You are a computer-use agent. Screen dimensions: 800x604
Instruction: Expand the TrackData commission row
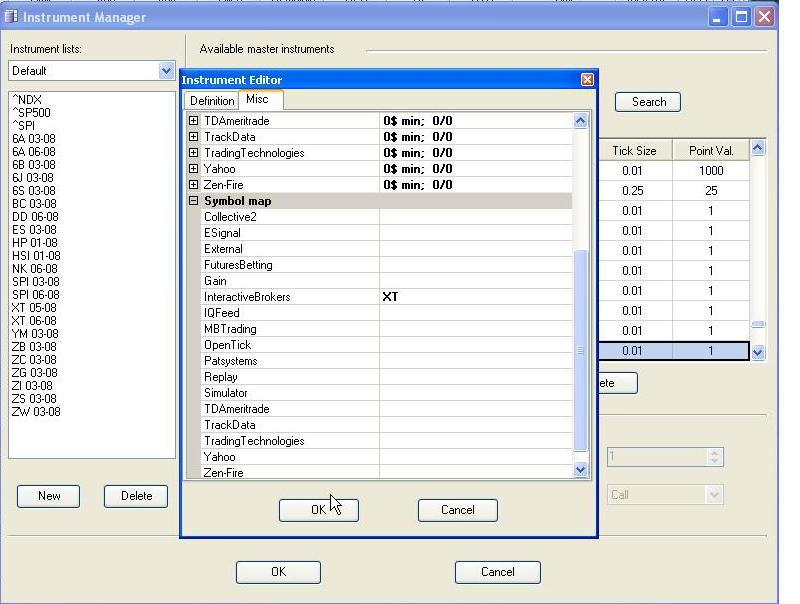coord(193,137)
